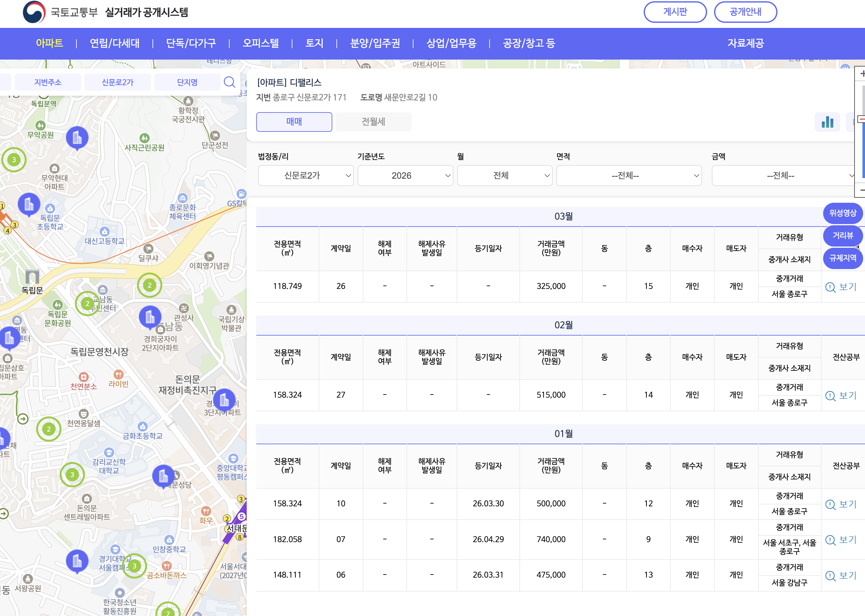The image size is (865, 616).
Task: Switch to the 전월세 tab
Action: (374, 122)
